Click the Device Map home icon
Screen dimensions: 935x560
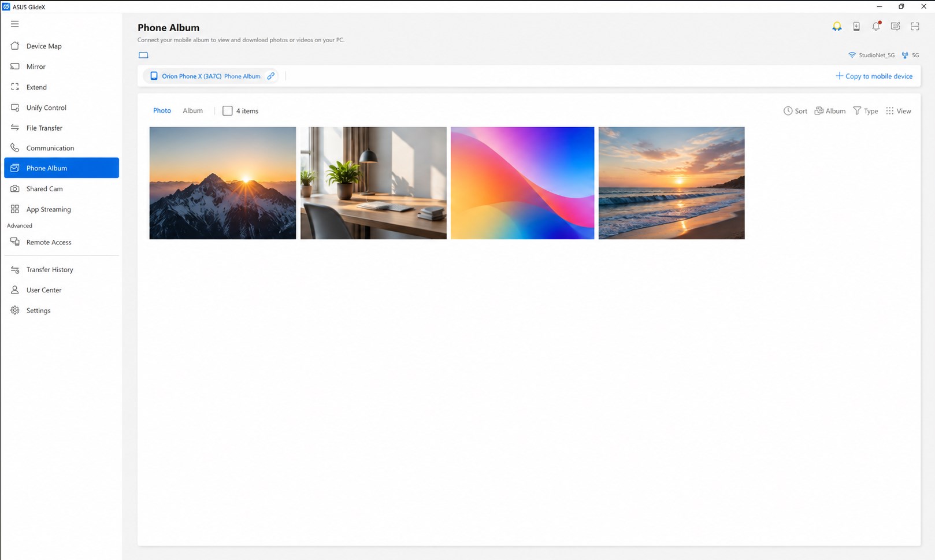[x=15, y=46]
